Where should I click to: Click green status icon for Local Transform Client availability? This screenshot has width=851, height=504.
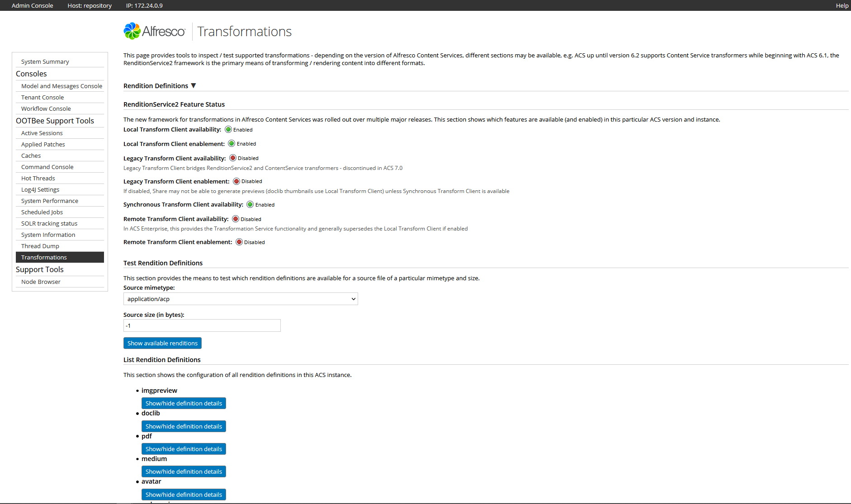click(228, 129)
